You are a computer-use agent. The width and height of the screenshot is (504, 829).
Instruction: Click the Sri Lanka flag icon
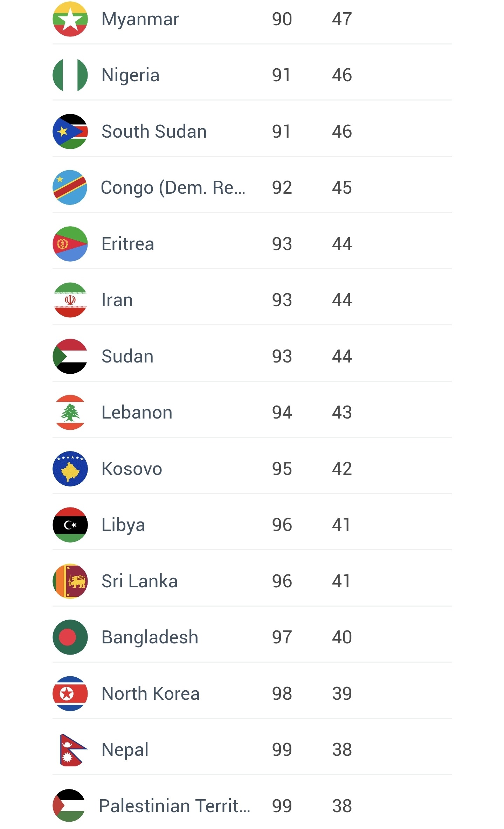[70, 581]
